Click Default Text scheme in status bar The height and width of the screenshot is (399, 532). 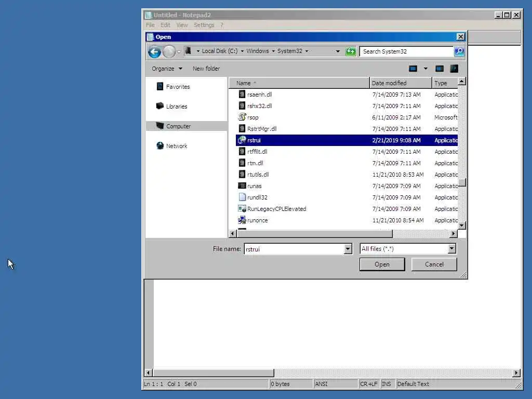click(x=413, y=384)
